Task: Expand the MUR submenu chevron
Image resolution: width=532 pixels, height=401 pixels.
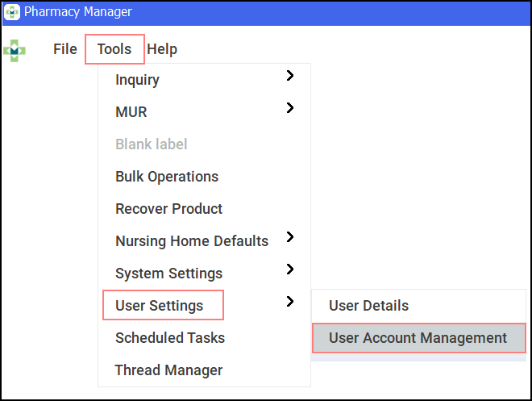Action: 290,108
